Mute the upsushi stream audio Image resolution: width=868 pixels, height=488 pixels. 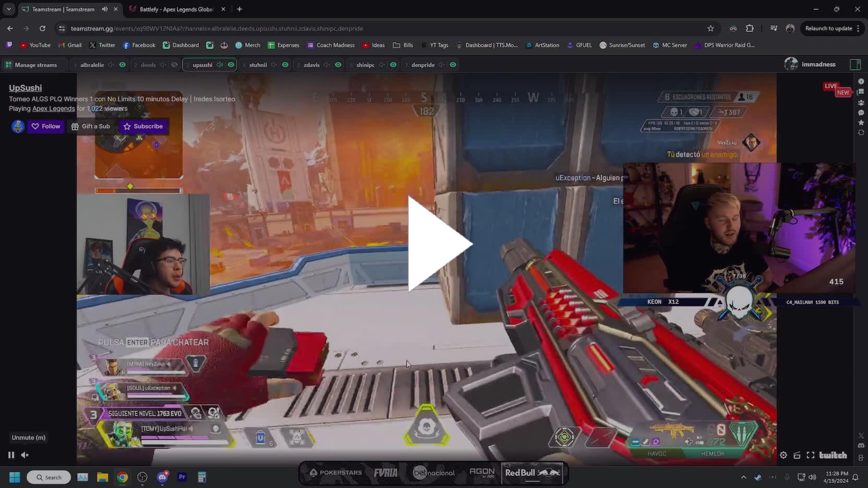[x=220, y=65]
